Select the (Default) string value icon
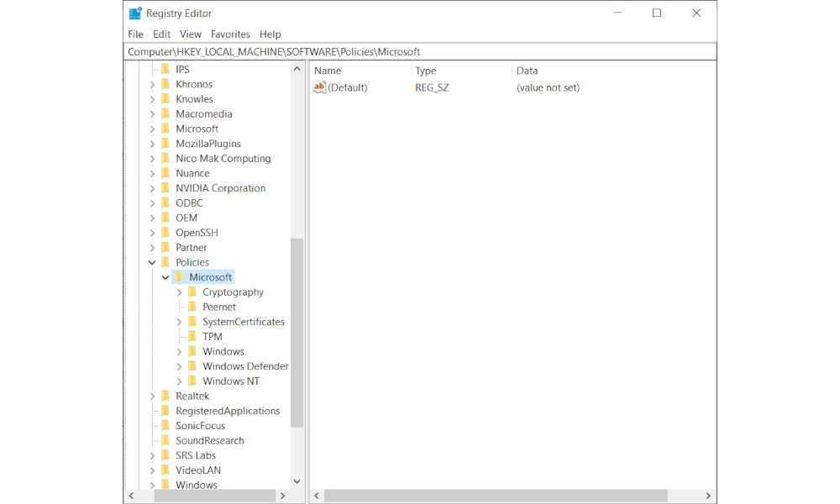Image resolution: width=840 pixels, height=504 pixels. 319,87
